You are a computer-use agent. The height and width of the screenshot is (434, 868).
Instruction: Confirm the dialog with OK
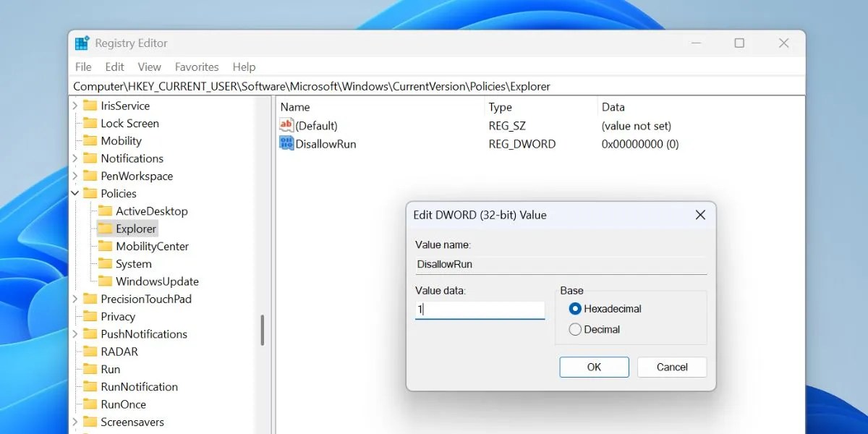(594, 367)
